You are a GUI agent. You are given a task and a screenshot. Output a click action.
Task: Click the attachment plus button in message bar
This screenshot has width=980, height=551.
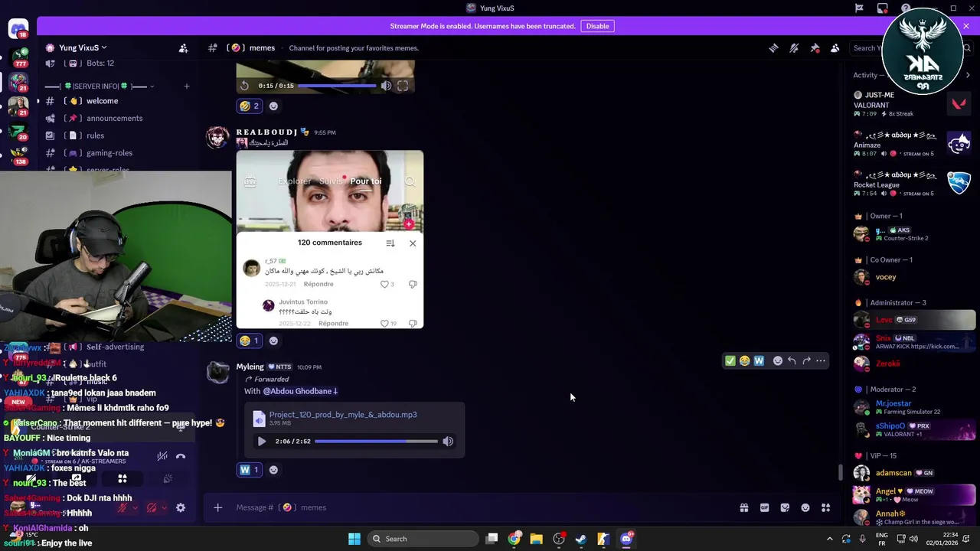[217, 507]
